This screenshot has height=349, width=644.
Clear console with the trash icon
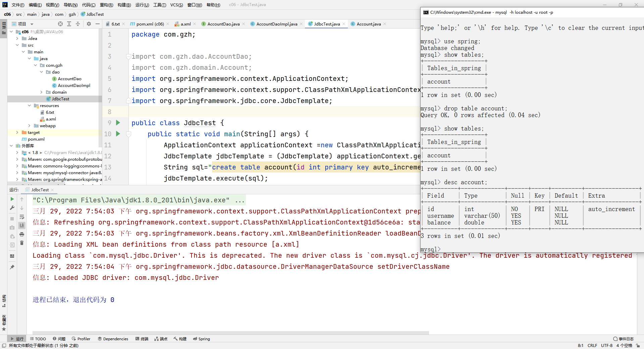(22, 243)
